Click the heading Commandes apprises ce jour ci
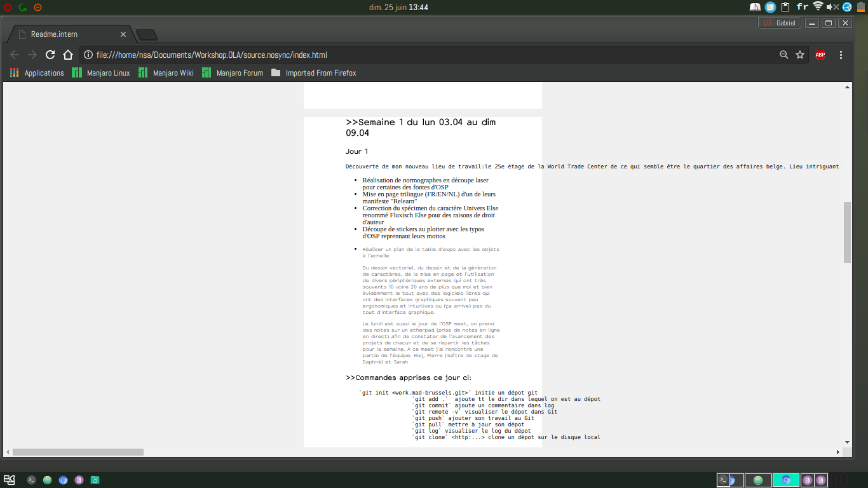The image size is (868, 488). tap(409, 377)
